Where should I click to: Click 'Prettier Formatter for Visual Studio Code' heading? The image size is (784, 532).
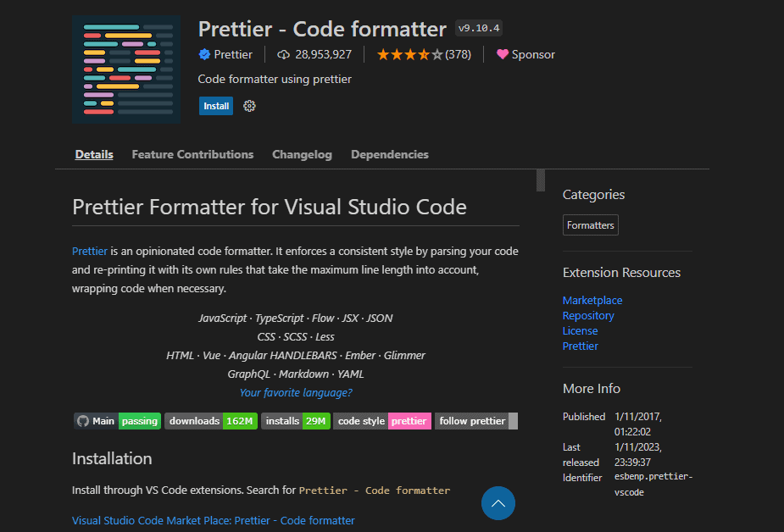[269, 207]
